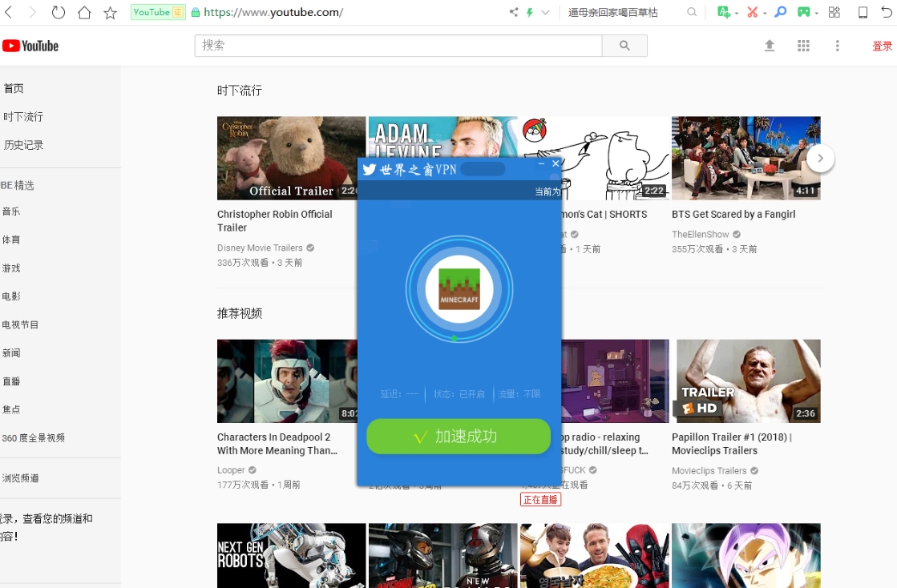Open the YouTube settings three-dot menu

click(837, 46)
